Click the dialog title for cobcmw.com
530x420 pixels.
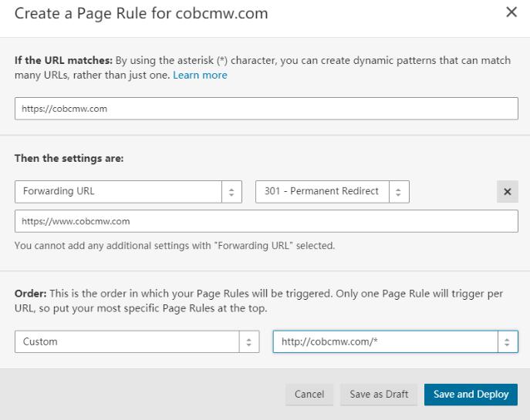(x=142, y=14)
